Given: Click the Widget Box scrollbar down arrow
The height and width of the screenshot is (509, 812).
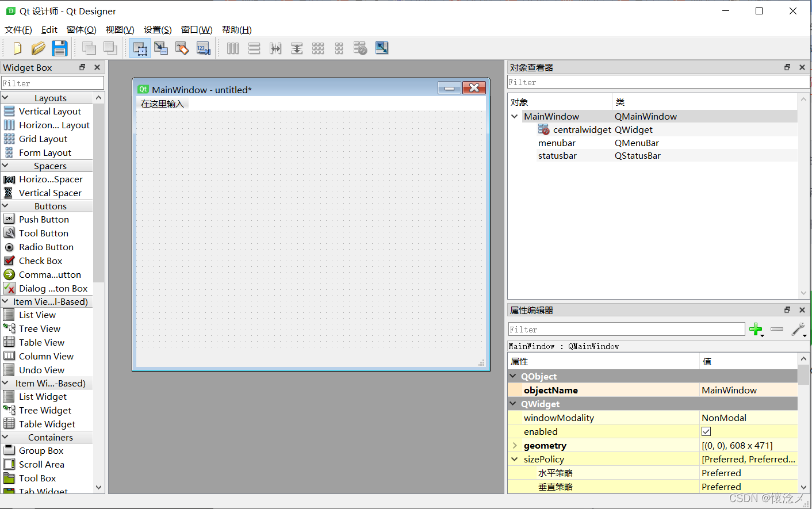Looking at the screenshot, I should 99,487.
